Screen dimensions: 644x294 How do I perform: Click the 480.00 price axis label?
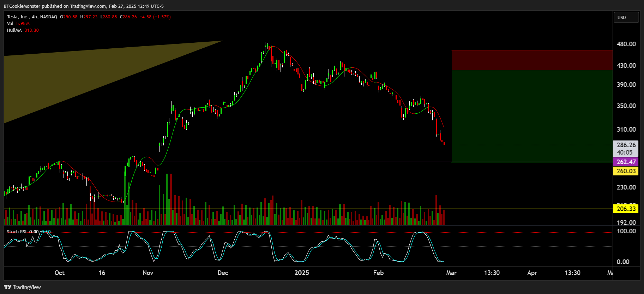pyautogui.click(x=626, y=44)
